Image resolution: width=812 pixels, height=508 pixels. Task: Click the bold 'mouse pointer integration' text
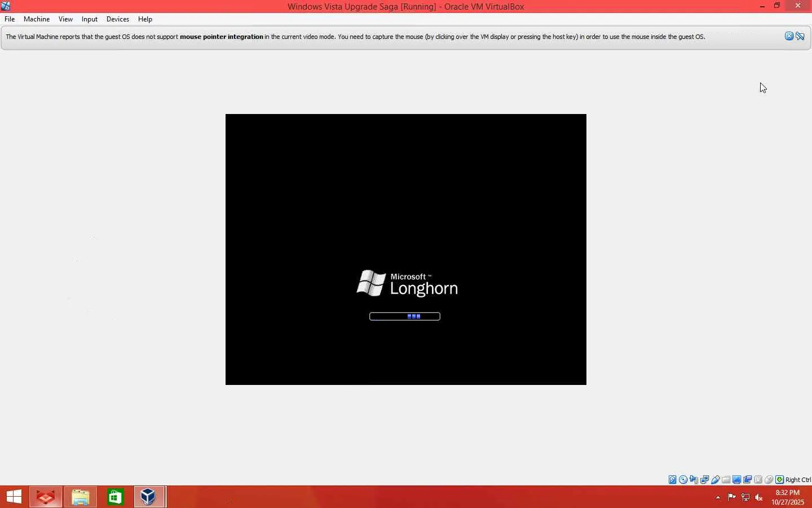(222, 37)
